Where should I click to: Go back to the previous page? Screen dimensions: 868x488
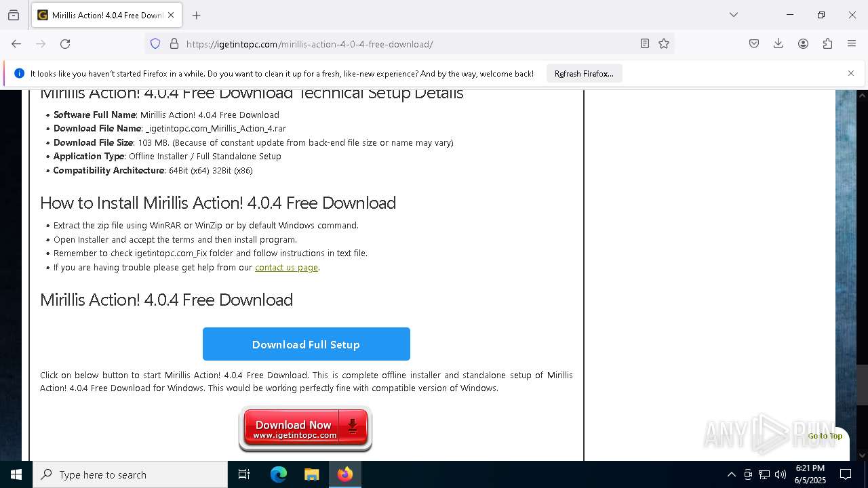[x=16, y=43]
